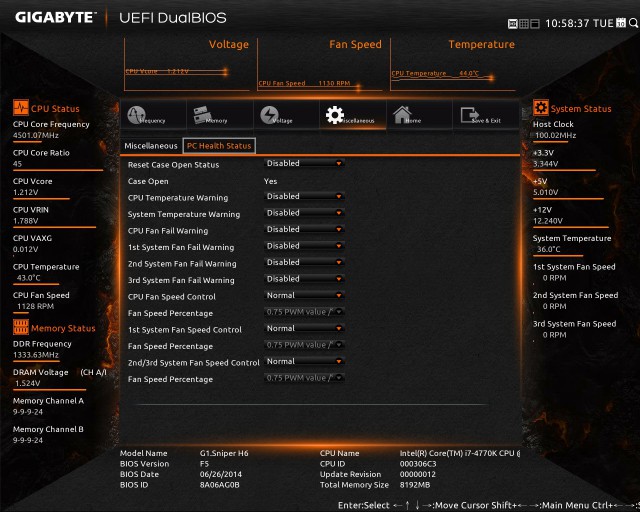Click Model Name value G1.Sniper H6
The width and height of the screenshot is (640, 512).
(224, 453)
